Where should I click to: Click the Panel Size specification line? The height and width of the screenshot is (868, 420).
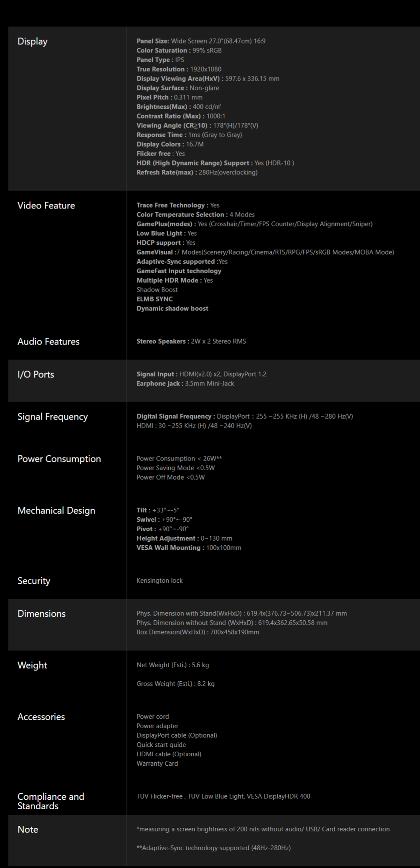pos(201,41)
